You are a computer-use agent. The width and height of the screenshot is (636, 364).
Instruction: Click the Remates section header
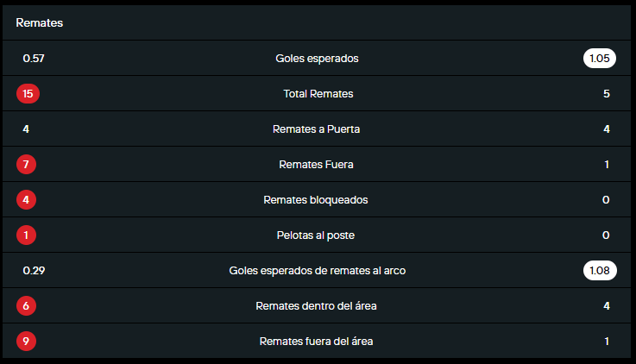pos(40,23)
